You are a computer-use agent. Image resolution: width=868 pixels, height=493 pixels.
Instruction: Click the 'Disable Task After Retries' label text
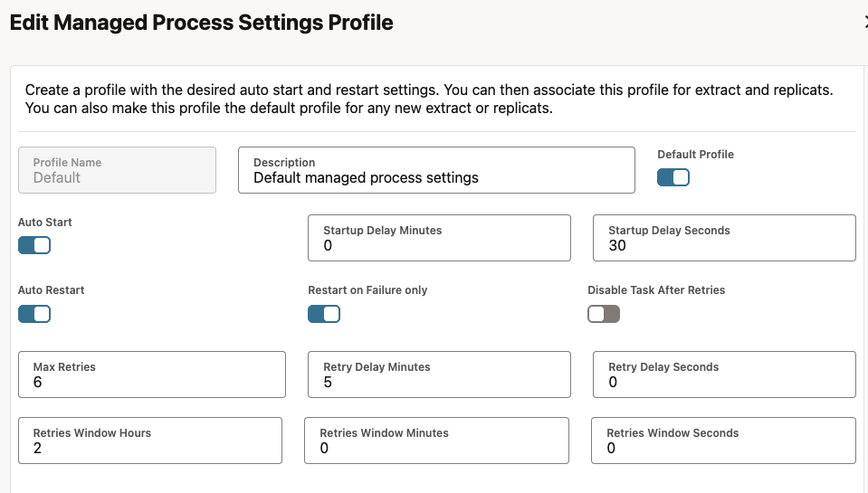pyautogui.click(x=656, y=290)
